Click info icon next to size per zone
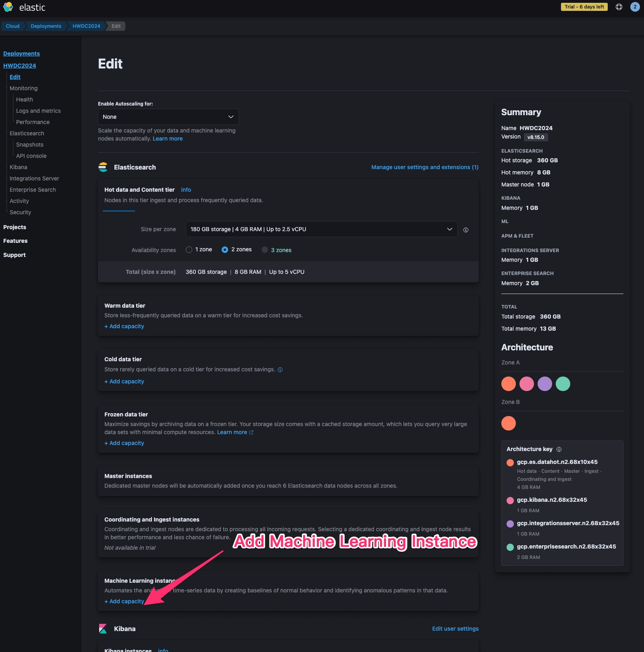This screenshot has width=644, height=652. click(466, 230)
